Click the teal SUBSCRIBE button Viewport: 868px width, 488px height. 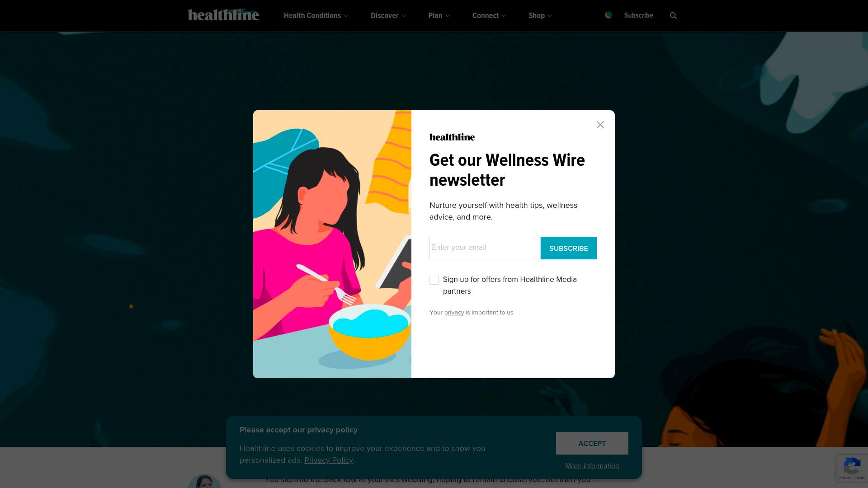click(569, 248)
